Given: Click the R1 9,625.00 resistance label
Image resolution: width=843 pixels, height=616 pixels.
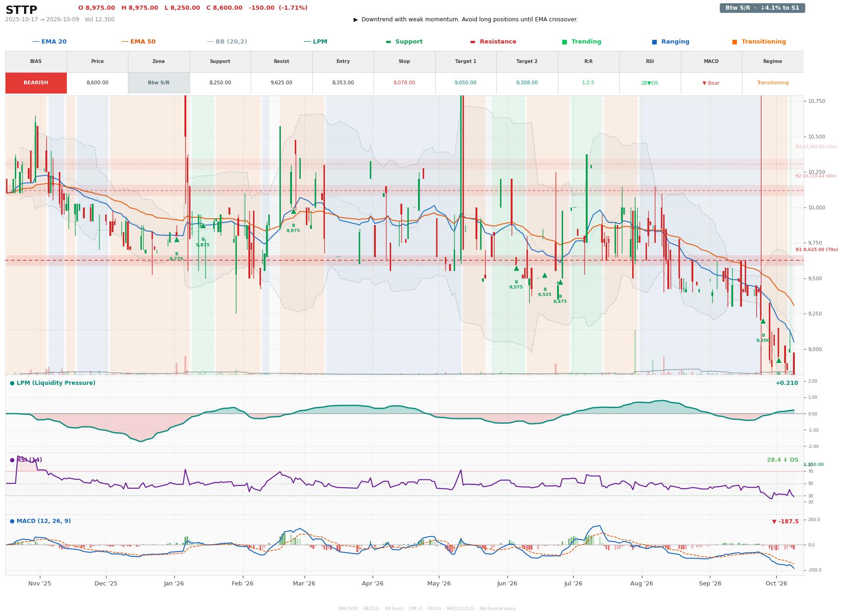Looking at the screenshot, I should click(x=817, y=250).
